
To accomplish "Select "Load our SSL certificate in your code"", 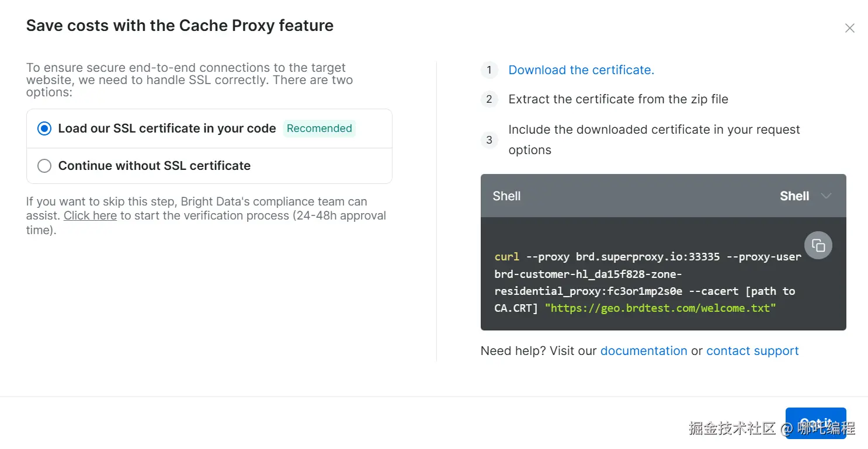I will coord(44,128).
